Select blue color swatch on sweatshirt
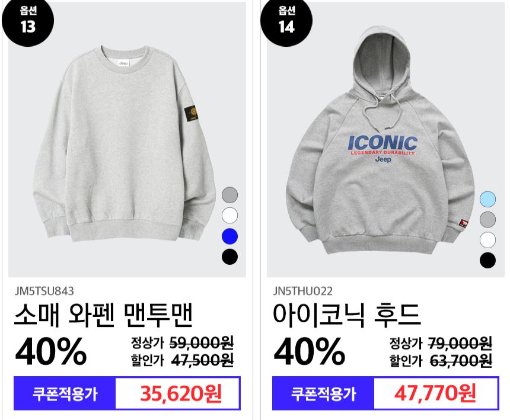The height and width of the screenshot is (420, 510). pyautogui.click(x=230, y=236)
